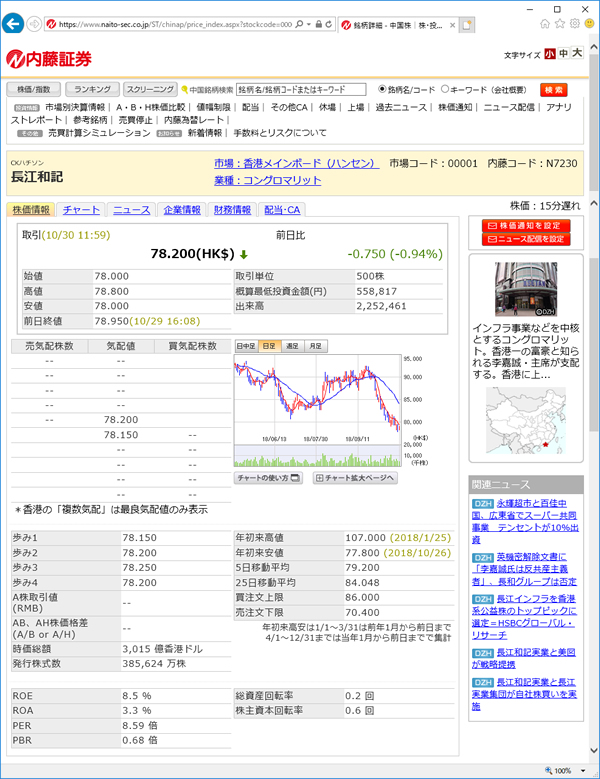
Task: Click the red 検索 search button
Action: coord(553,89)
